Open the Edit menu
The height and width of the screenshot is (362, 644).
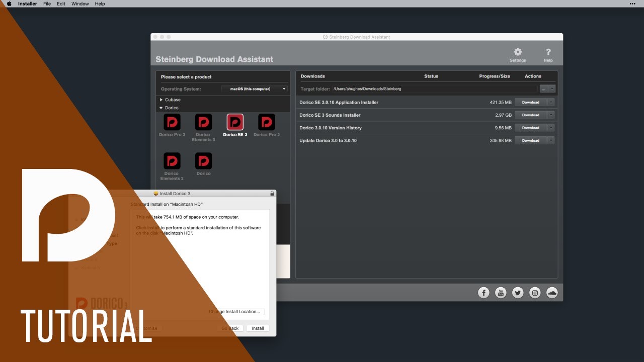[61, 4]
